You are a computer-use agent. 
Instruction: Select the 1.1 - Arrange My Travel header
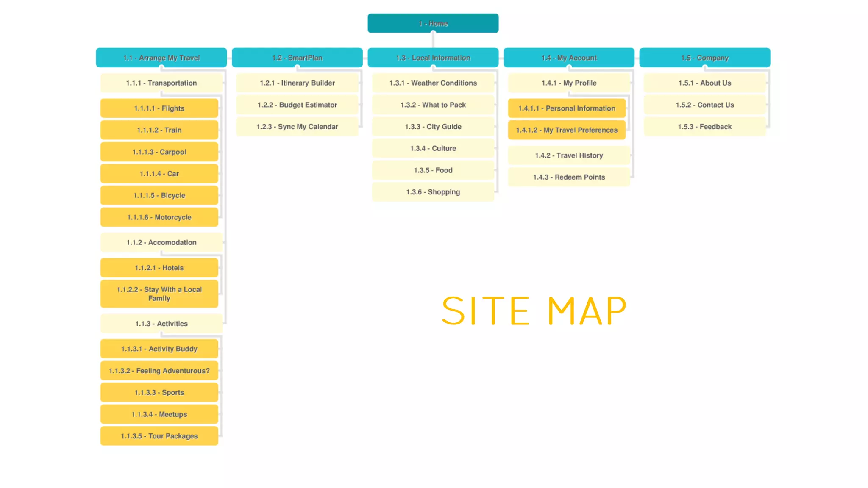click(x=161, y=58)
